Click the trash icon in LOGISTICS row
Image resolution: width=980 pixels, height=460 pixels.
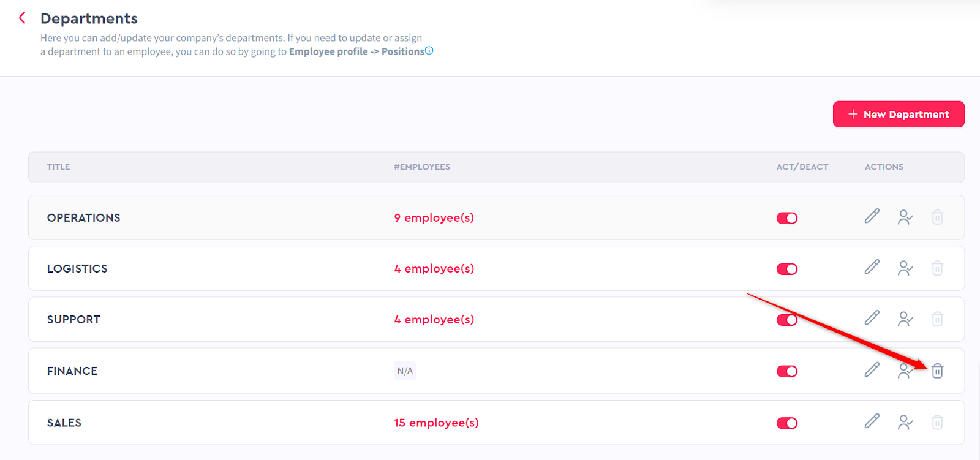click(937, 268)
